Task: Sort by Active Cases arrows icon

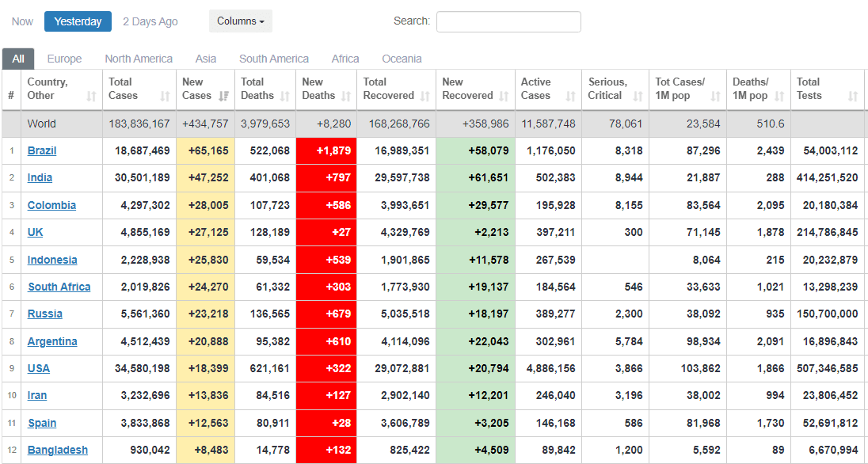Action: [x=571, y=96]
